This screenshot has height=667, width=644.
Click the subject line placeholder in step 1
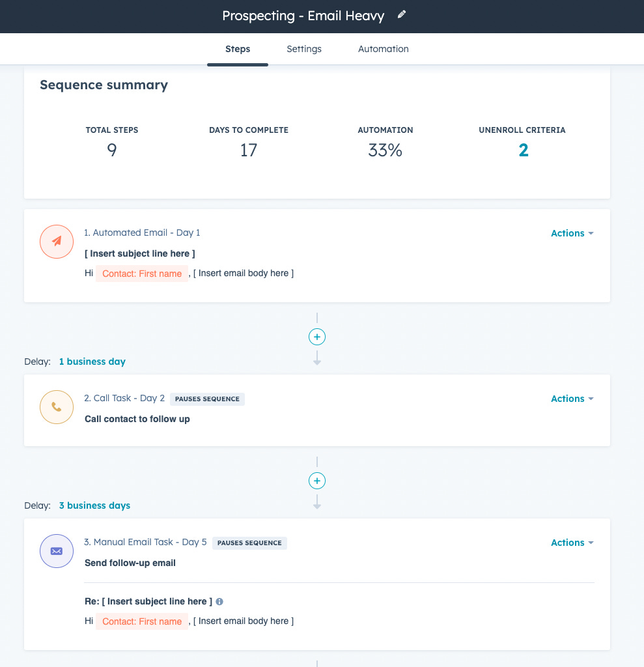coord(140,253)
